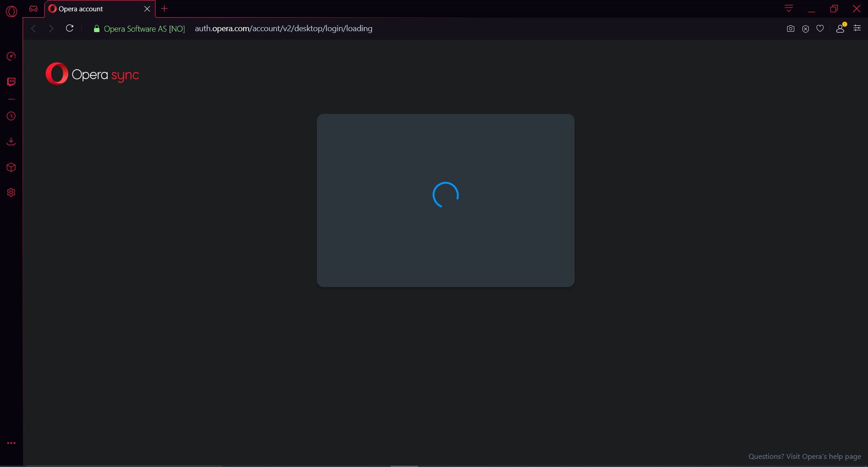868x467 pixels.
Task: Add page to bookmarks with heart icon
Action: (x=820, y=28)
